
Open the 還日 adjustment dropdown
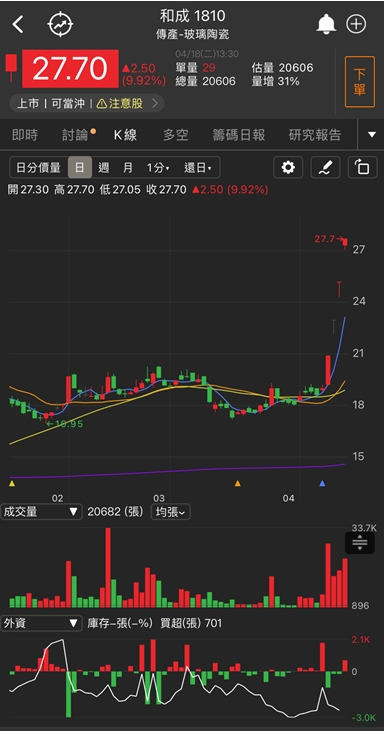coord(198,168)
